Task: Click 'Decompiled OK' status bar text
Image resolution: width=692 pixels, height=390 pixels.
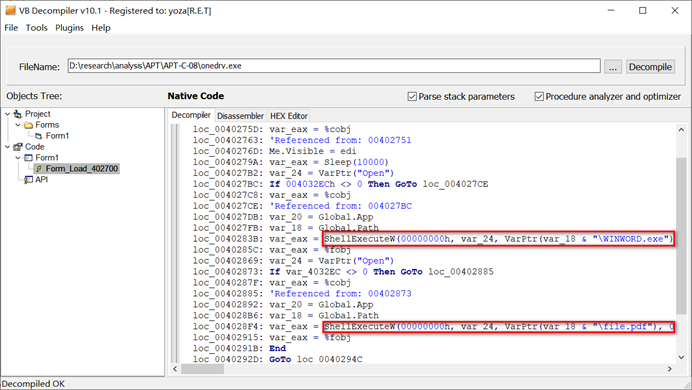Action: pos(33,384)
